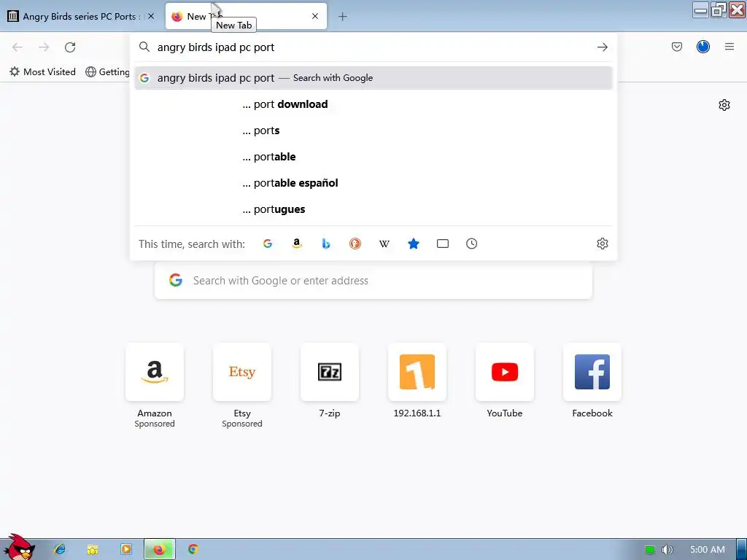Image resolution: width=747 pixels, height=560 pixels.
Task: Close the Angry Birds series PC Ports tab
Action: [151, 16]
